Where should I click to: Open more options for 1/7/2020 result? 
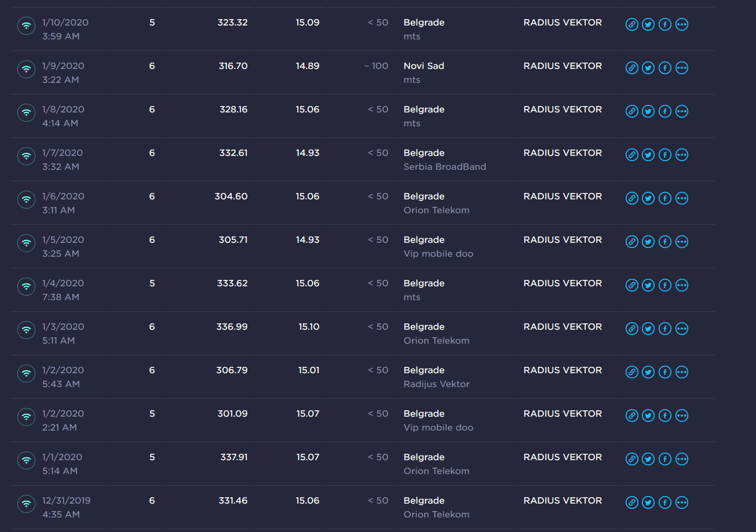pyautogui.click(x=682, y=155)
